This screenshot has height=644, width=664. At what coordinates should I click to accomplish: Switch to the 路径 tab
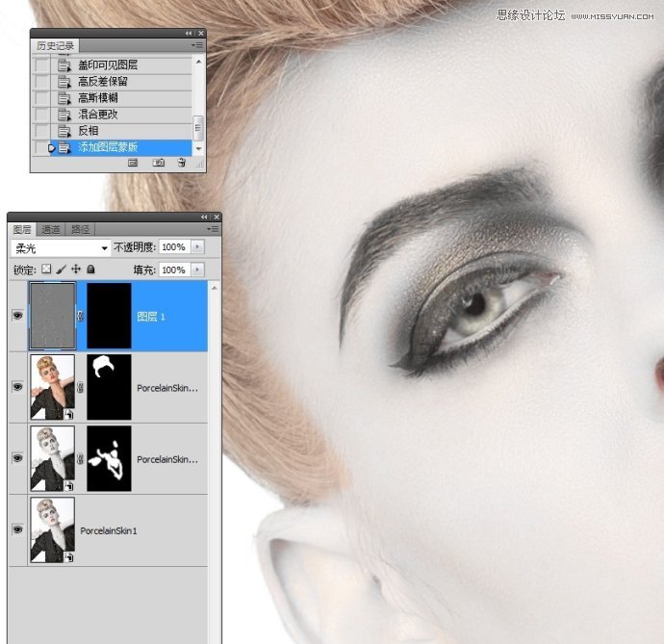coord(81,230)
